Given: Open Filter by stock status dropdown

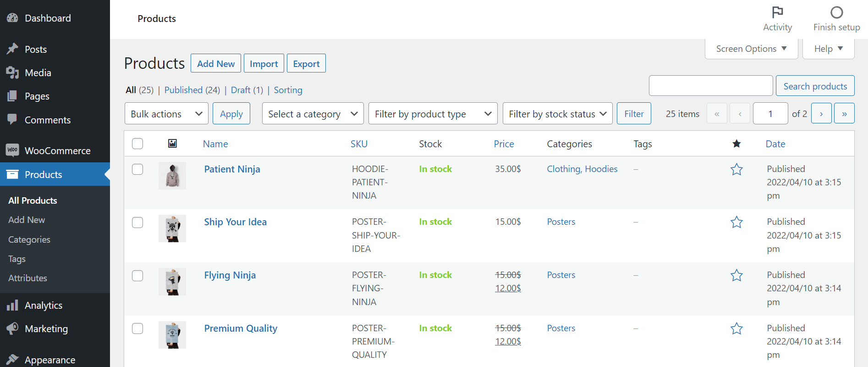Looking at the screenshot, I should point(557,113).
